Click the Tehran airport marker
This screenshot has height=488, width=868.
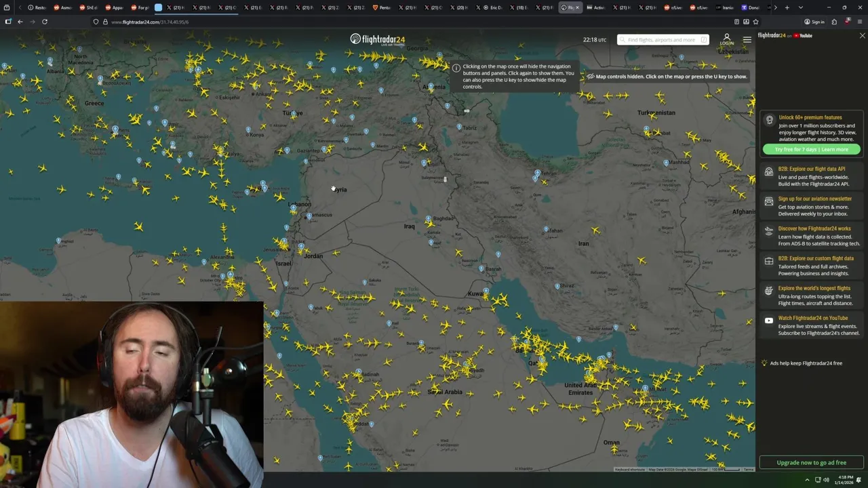pyautogui.click(x=537, y=174)
